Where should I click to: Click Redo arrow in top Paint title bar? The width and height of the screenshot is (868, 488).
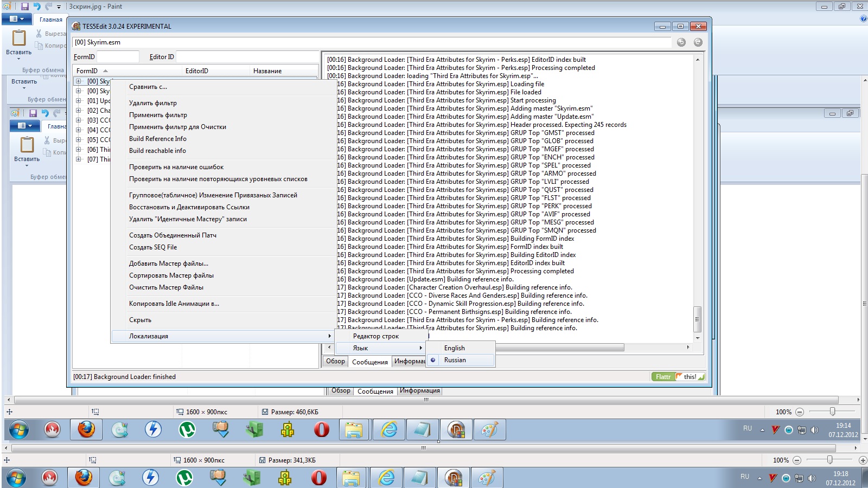click(x=48, y=7)
